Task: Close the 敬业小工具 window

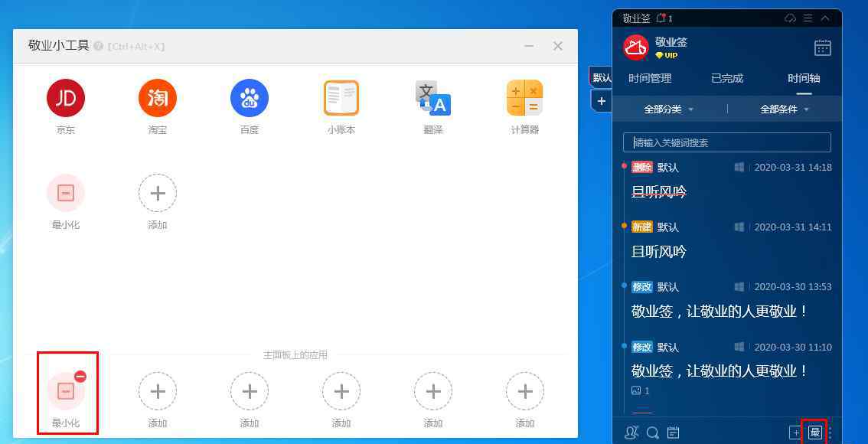Action: tap(558, 46)
